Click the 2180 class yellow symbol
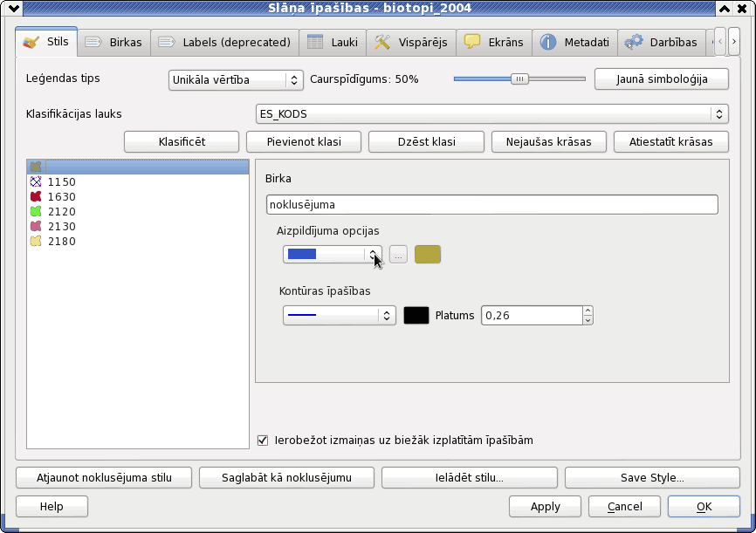Screen dimensions: 756x533 (36, 241)
